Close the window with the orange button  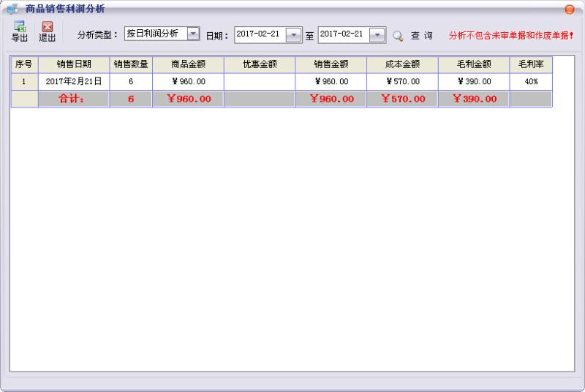click(x=570, y=9)
